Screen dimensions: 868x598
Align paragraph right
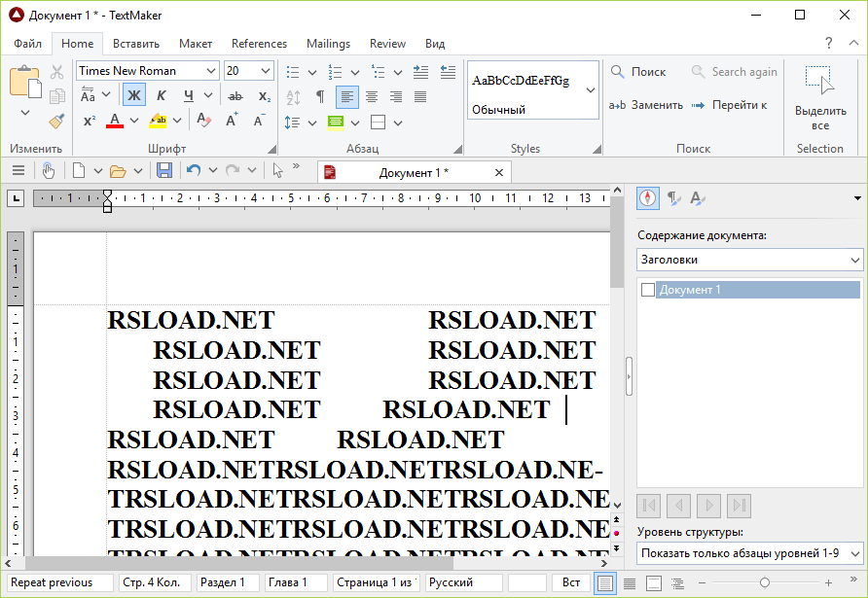[396, 97]
